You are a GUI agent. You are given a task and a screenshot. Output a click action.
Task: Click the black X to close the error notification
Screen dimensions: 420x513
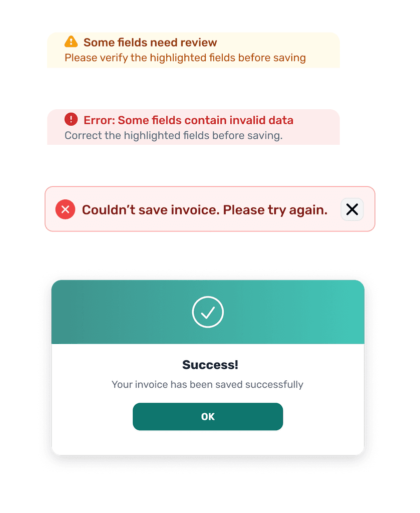(x=352, y=209)
